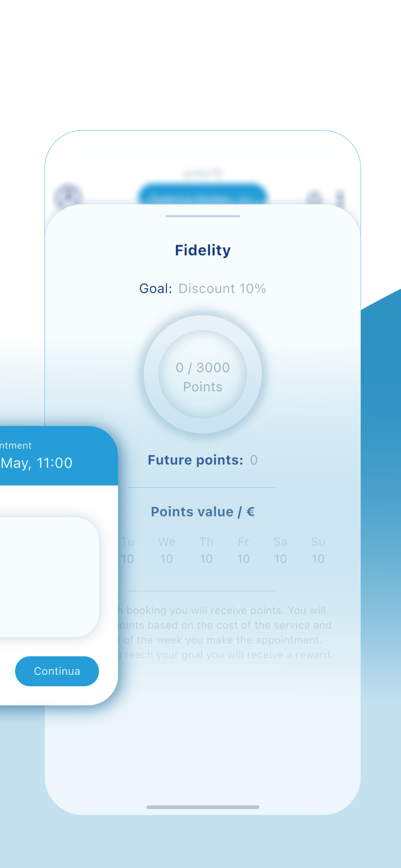Tap the May, 11:00 appointment header
Image resolution: width=401 pixels, height=868 pixels.
(36, 463)
